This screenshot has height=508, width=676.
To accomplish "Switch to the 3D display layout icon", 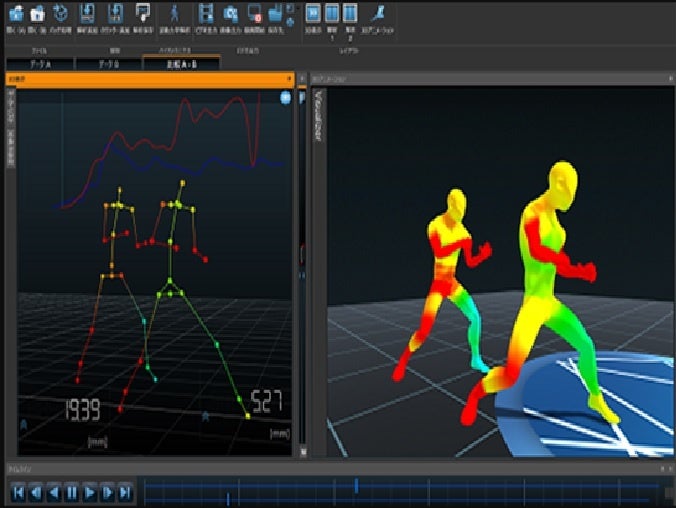I will (x=312, y=14).
